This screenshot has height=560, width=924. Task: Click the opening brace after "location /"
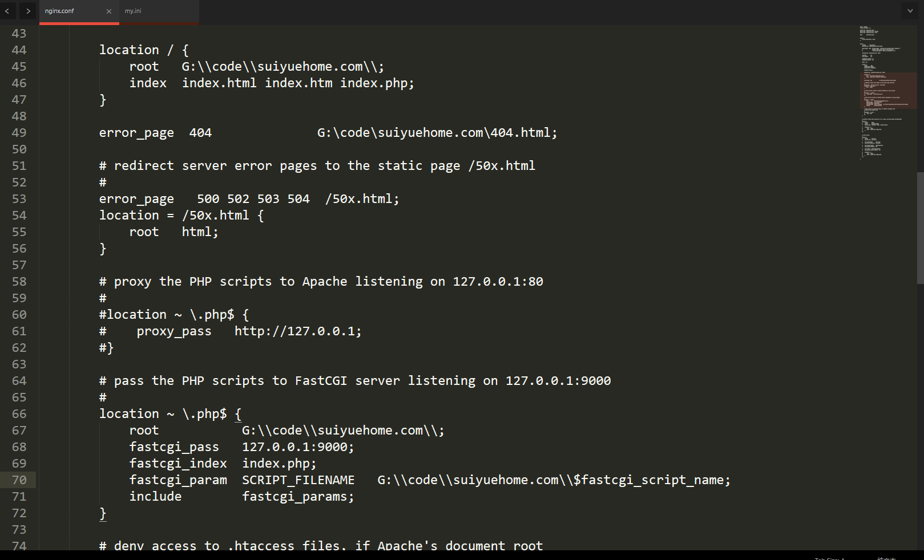[x=185, y=50]
